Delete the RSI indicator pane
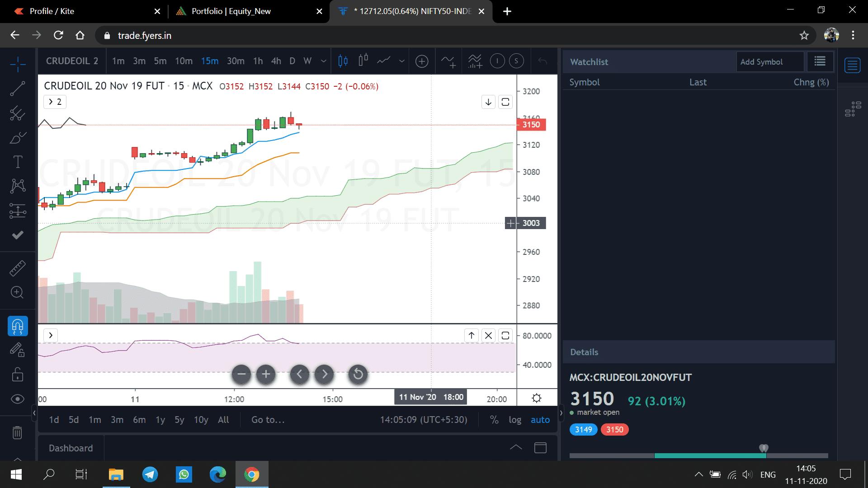The height and width of the screenshot is (488, 868). coord(488,335)
